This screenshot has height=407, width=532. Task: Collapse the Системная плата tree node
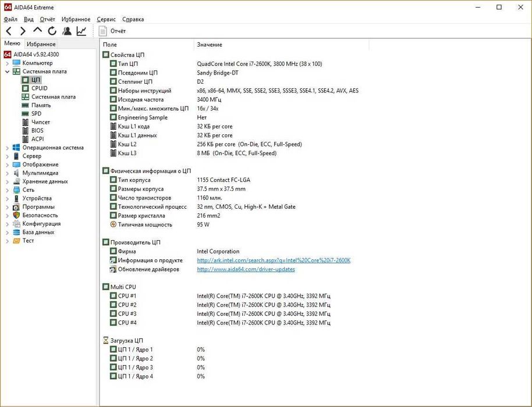(x=7, y=72)
